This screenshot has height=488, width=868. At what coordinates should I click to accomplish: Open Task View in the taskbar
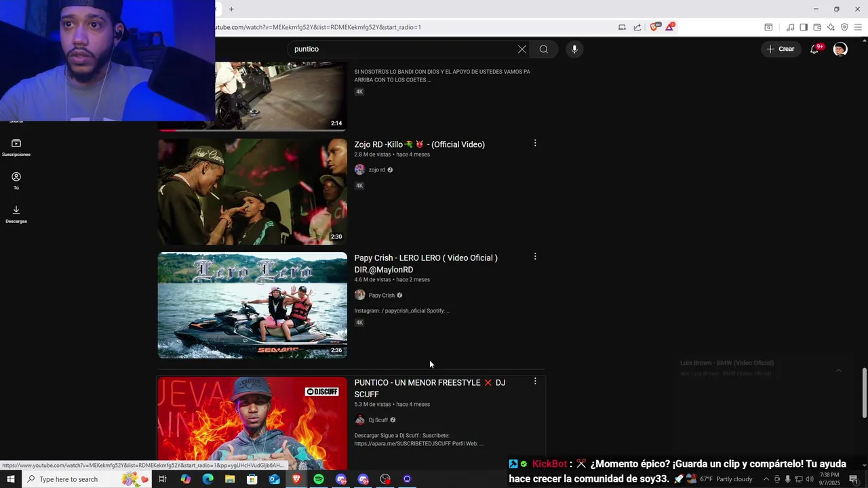click(x=163, y=479)
